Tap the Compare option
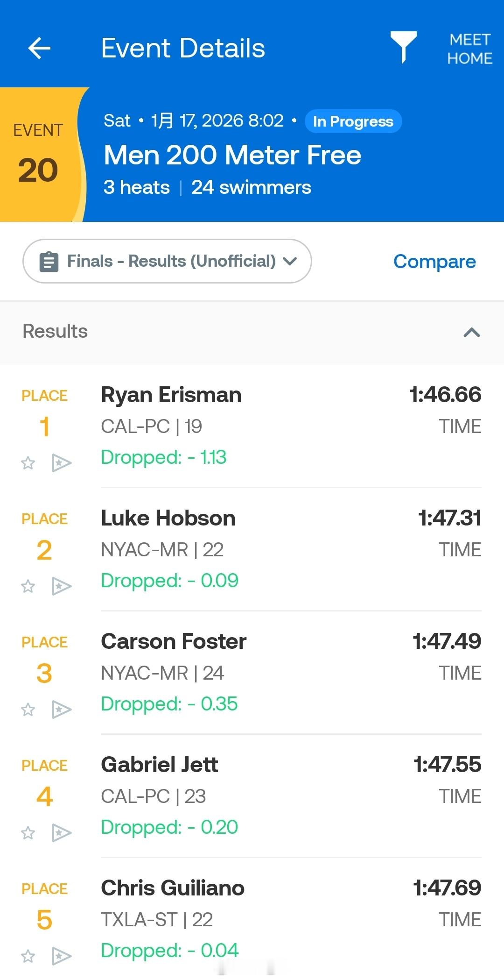 click(x=434, y=262)
